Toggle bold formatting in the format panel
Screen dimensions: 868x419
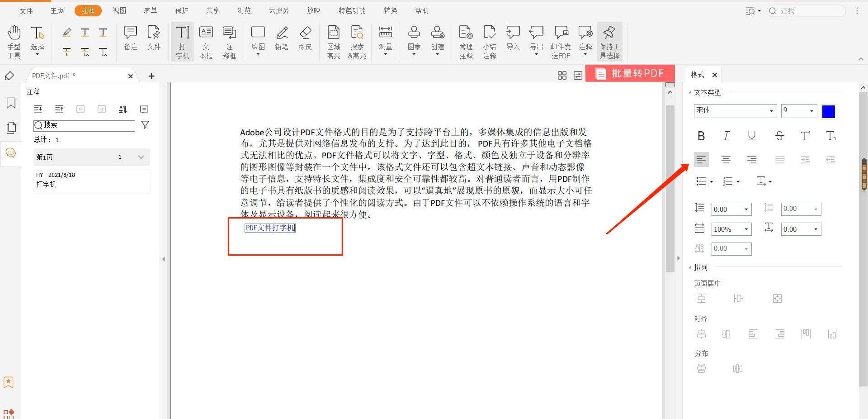701,135
